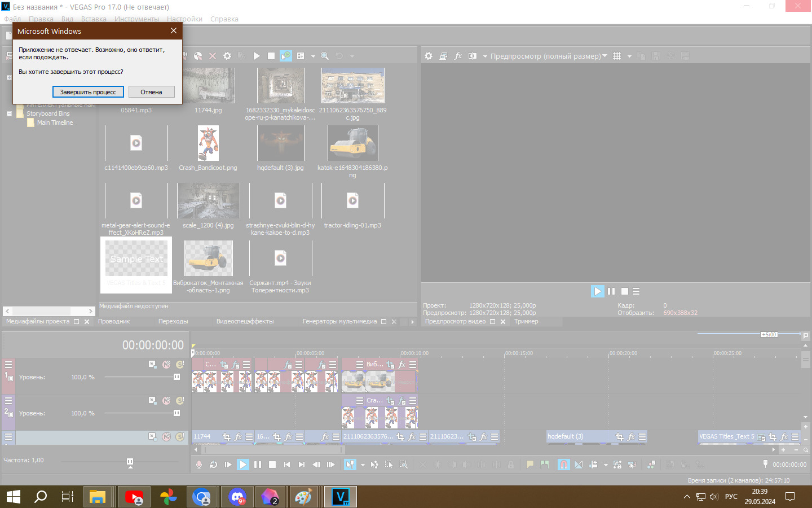Mute video track 1
This screenshot has height=508, width=812.
coord(166,365)
